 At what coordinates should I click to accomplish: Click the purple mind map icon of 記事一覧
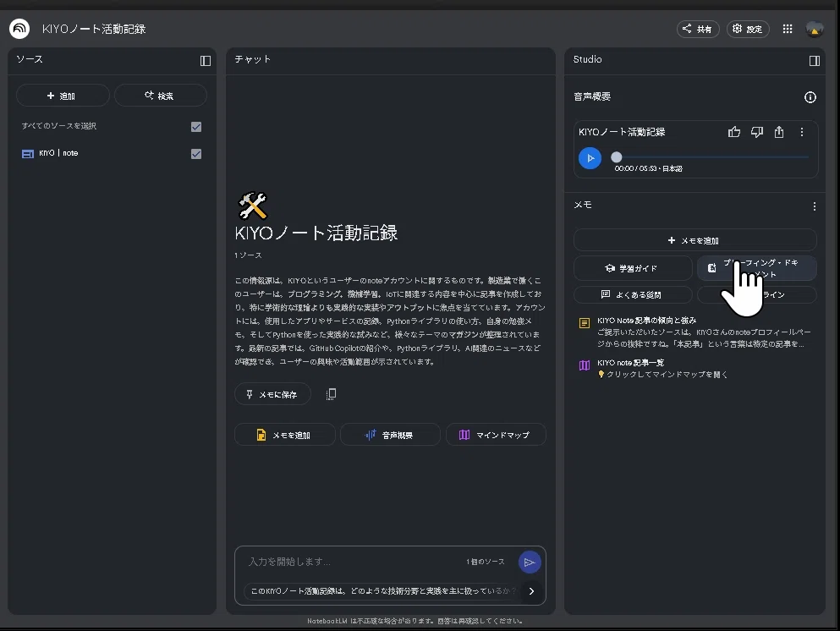click(585, 365)
